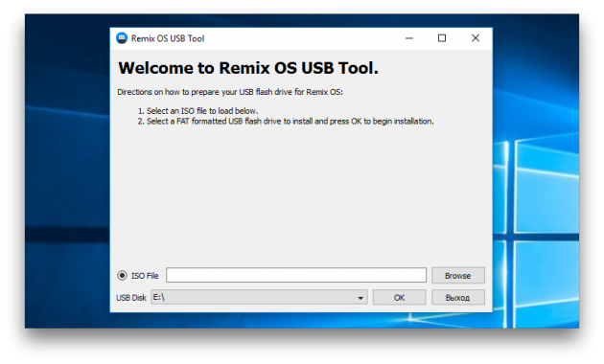Confirm installation with the OK button
Viewport: 604px width, 364px height.
[399, 298]
